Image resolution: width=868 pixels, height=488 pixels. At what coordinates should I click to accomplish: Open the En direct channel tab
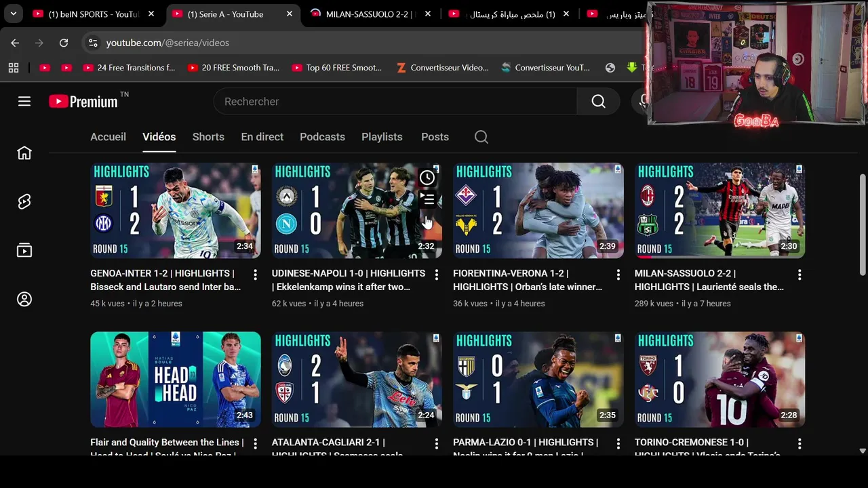[262, 137]
